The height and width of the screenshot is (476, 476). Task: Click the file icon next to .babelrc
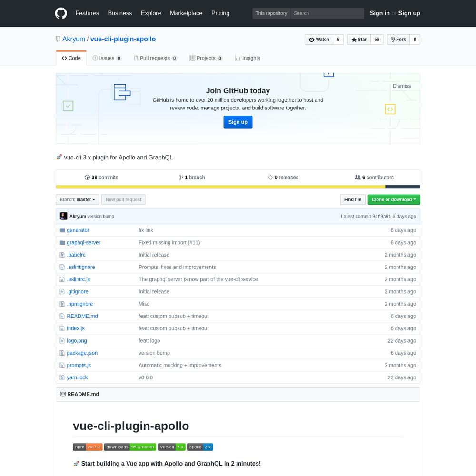point(62,255)
